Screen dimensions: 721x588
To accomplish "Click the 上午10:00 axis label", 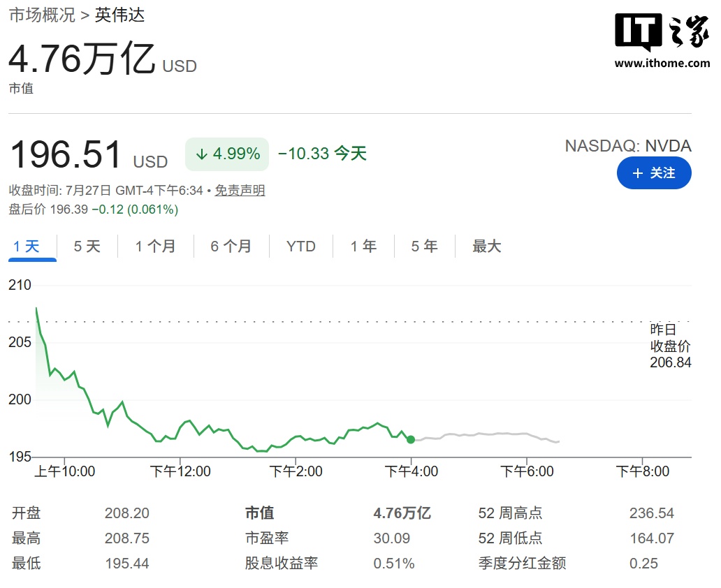I will click(x=65, y=471).
